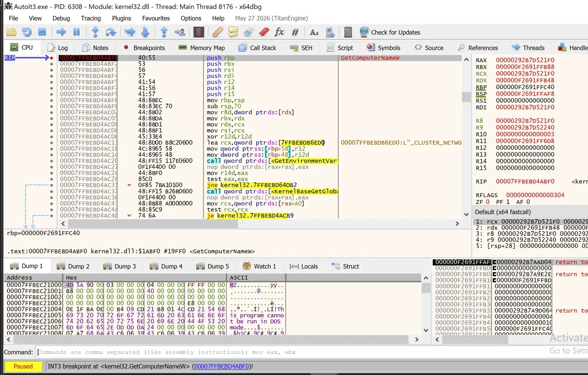
Task: Start trace over from the toolbar
Action: click(x=145, y=32)
